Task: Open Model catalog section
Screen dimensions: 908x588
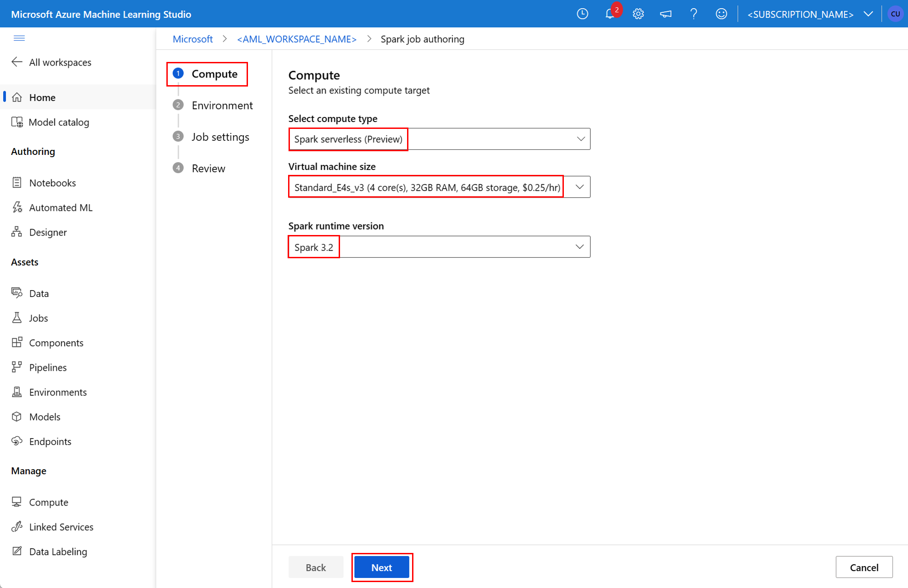Action: 58,122
